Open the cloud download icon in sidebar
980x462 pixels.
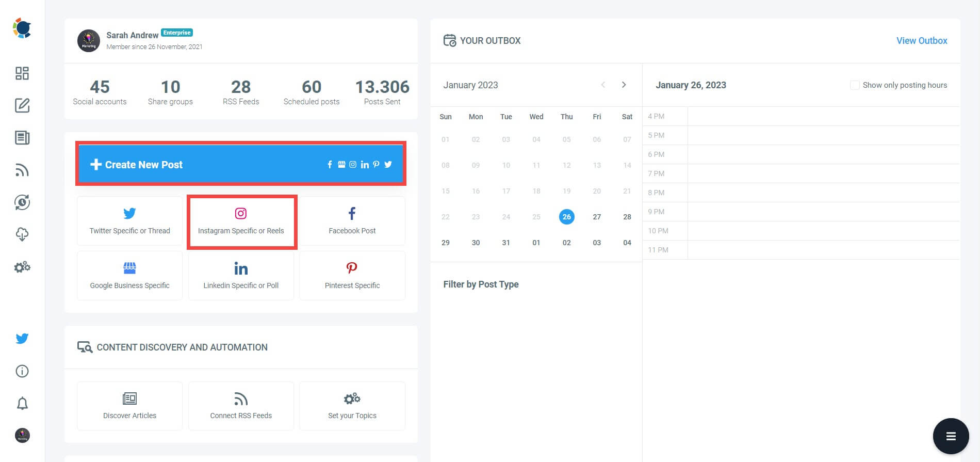[x=22, y=234]
